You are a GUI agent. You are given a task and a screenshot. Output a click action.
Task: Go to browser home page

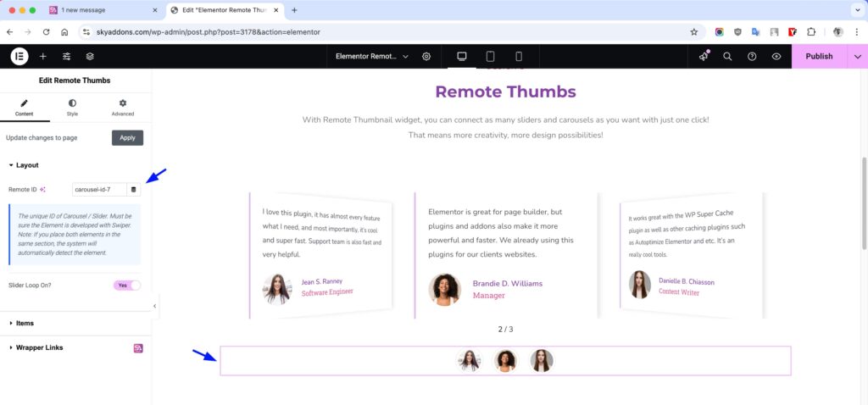pos(64,32)
